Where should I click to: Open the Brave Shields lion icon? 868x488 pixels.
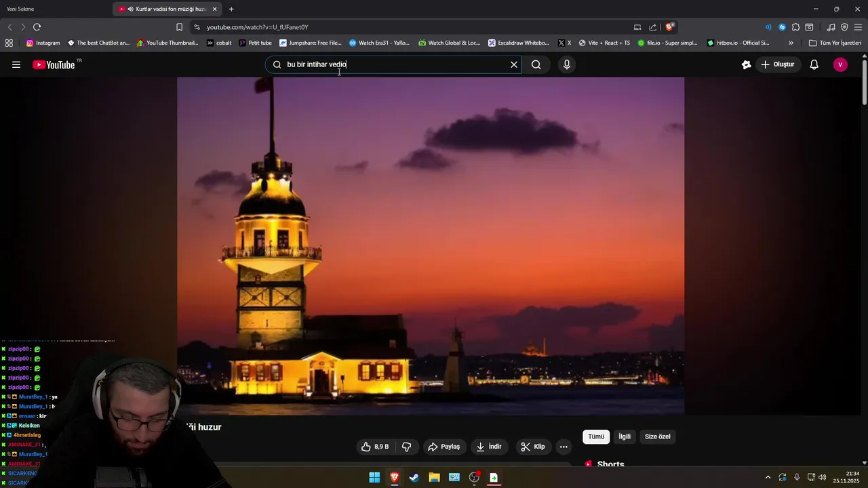pos(669,27)
